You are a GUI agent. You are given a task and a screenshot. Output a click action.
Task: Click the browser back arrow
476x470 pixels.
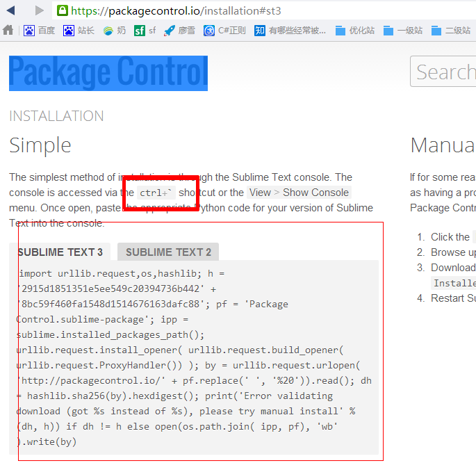click(10, 10)
